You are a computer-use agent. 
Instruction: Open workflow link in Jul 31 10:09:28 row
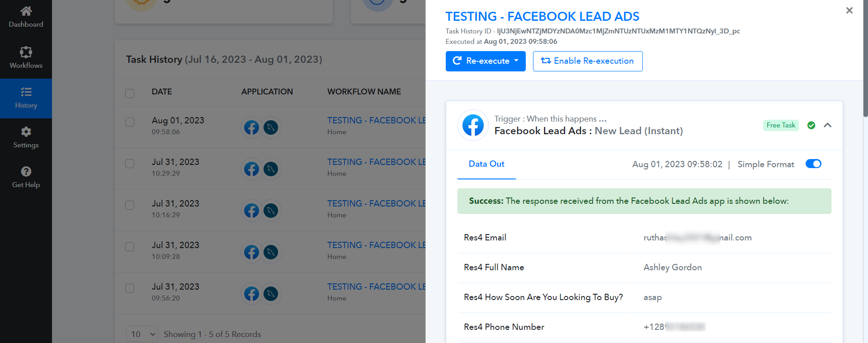click(376, 245)
